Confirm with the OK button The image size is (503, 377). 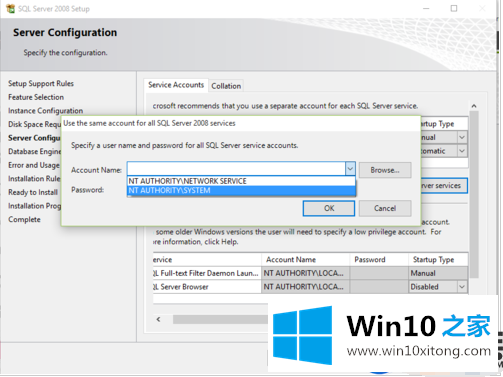click(x=329, y=208)
